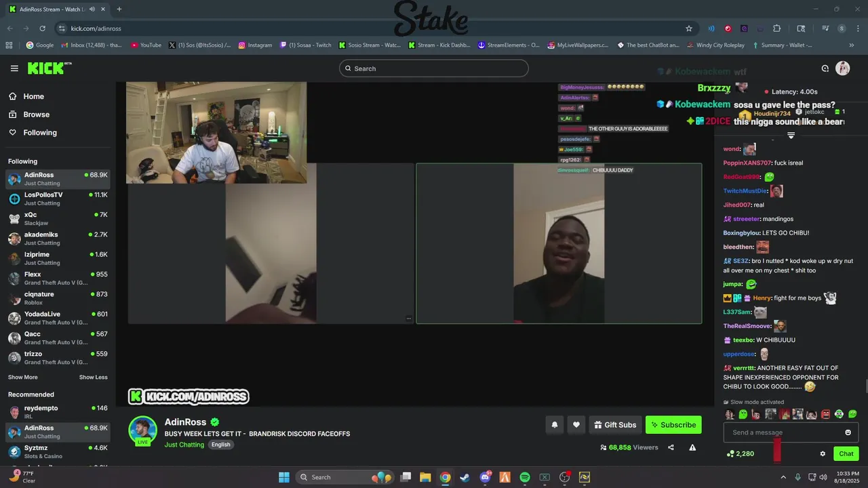Open the emoji picker in chat input
The image size is (868, 488).
pyautogui.click(x=848, y=432)
